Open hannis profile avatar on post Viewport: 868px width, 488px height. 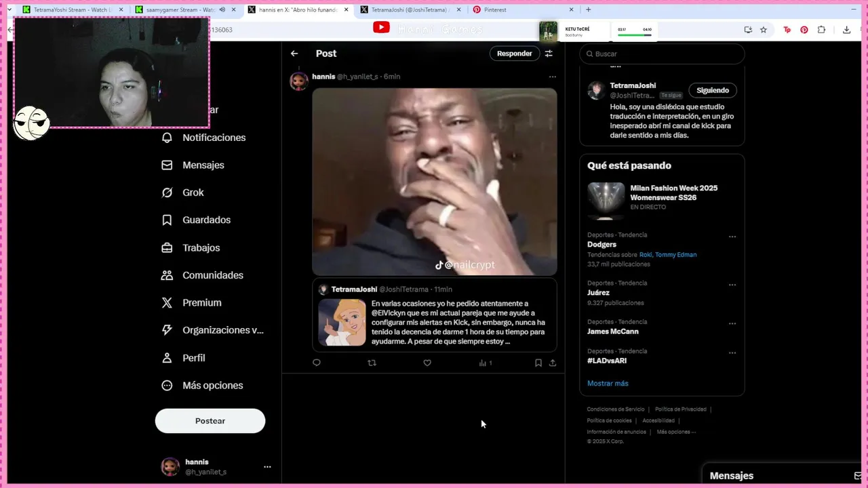click(299, 81)
